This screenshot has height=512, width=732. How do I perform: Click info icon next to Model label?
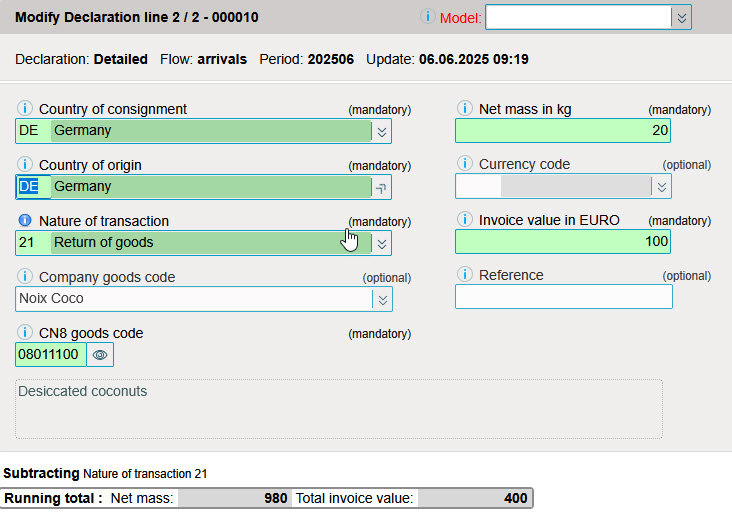[428, 17]
